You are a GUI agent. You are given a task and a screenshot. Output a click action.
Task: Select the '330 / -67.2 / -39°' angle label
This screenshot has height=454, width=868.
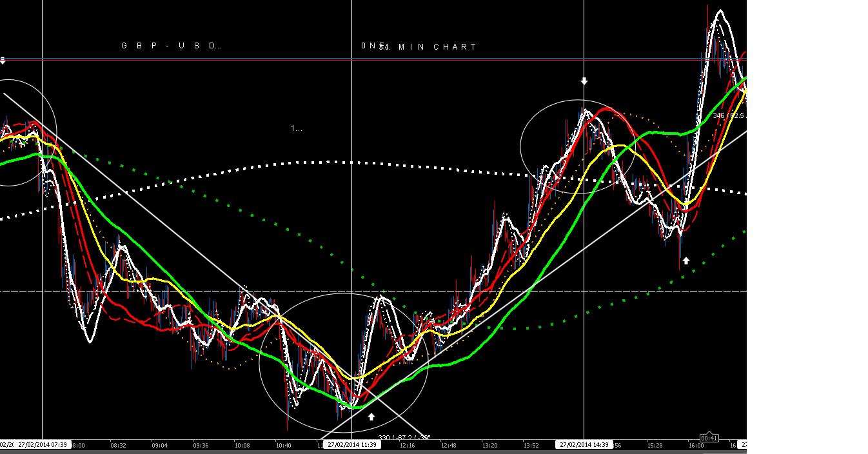point(404,438)
